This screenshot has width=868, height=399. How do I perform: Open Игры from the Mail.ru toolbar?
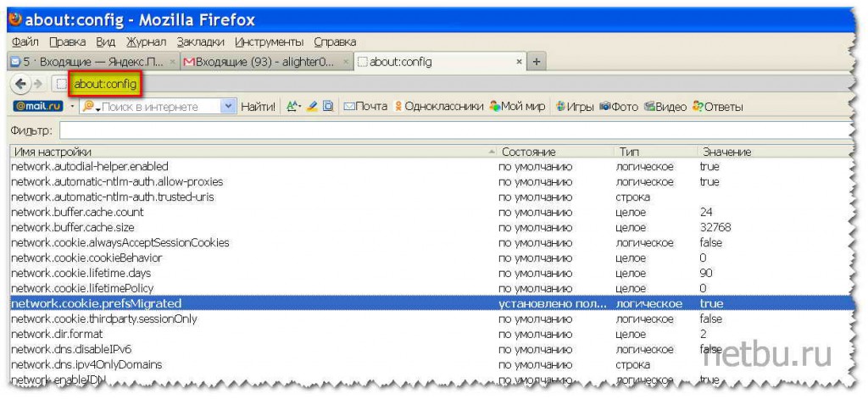tap(574, 107)
